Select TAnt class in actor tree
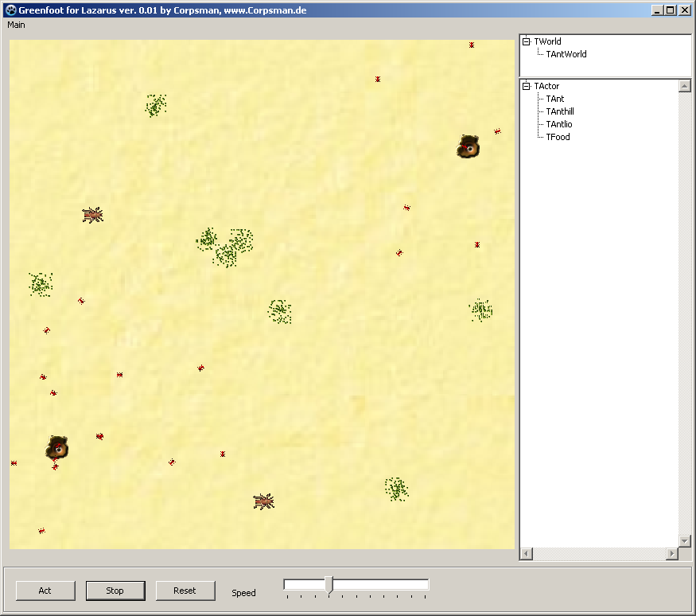 click(x=555, y=99)
